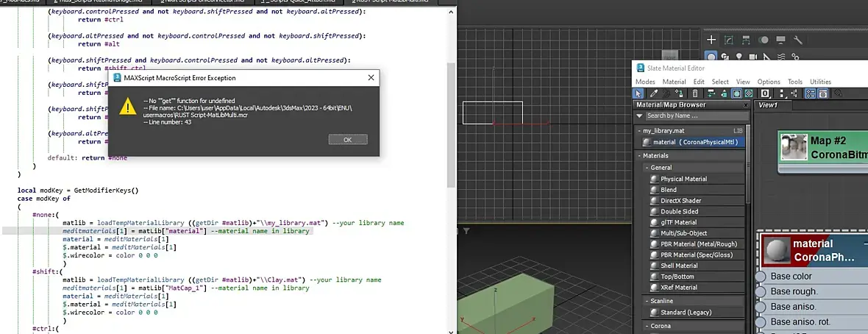Pick Material from Object eyedropper
This screenshot has width=868, height=334.
tap(654, 93)
